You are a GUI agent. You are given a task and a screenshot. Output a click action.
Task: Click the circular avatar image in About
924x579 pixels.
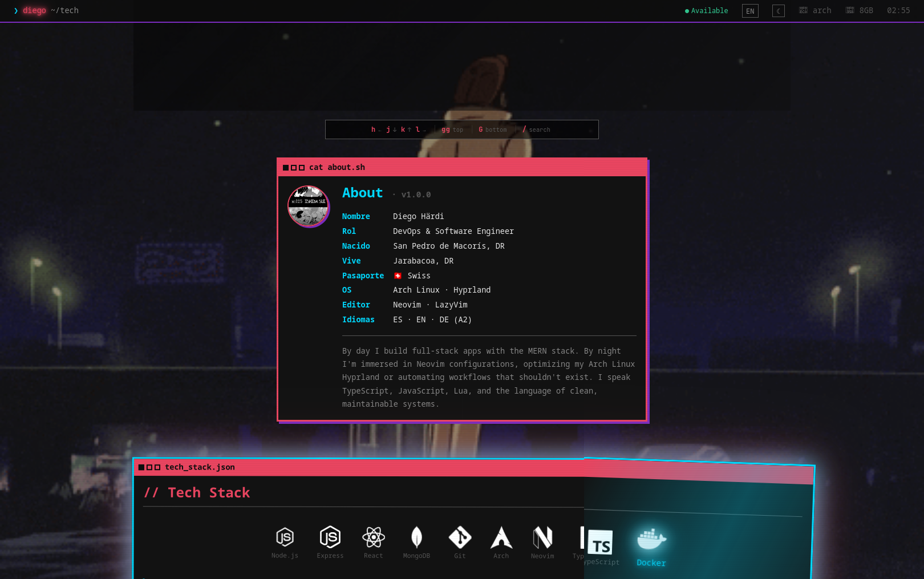pos(309,207)
